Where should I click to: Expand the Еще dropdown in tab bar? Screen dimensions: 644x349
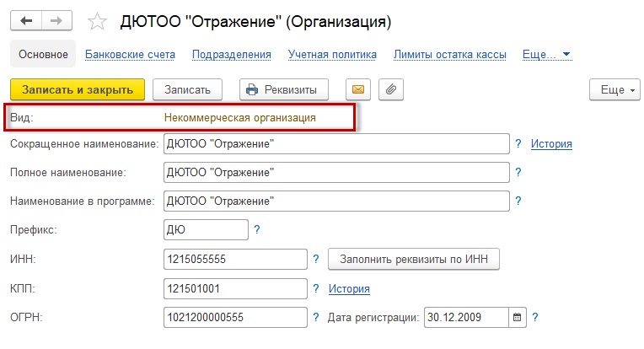coord(546,55)
